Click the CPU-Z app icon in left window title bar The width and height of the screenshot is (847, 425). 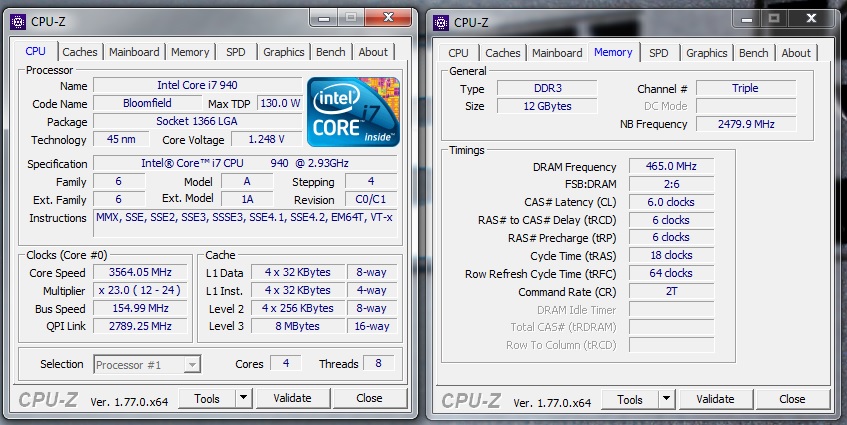click(18, 22)
